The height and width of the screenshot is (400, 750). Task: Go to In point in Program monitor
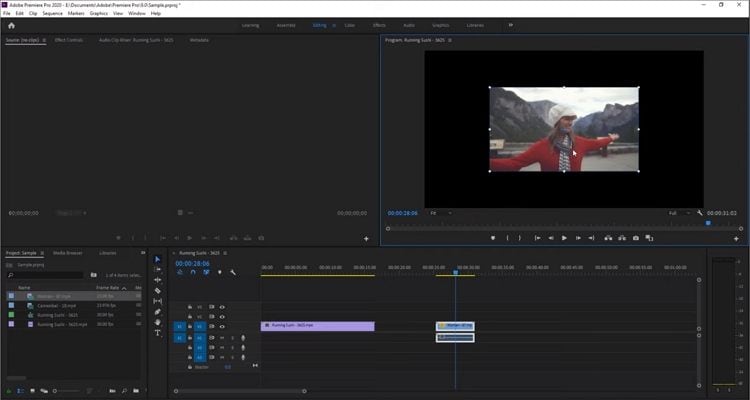[538, 238]
